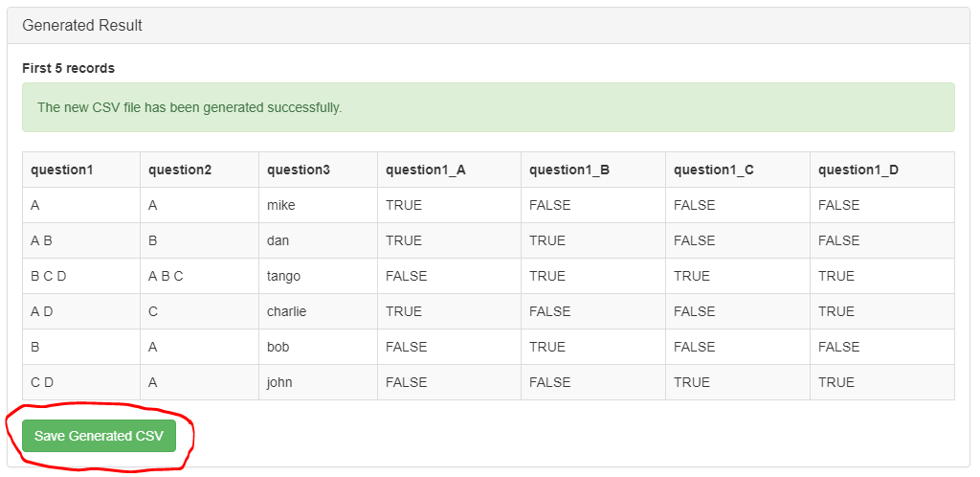
Task: Click the question1_D column header
Action: click(x=858, y=170)
